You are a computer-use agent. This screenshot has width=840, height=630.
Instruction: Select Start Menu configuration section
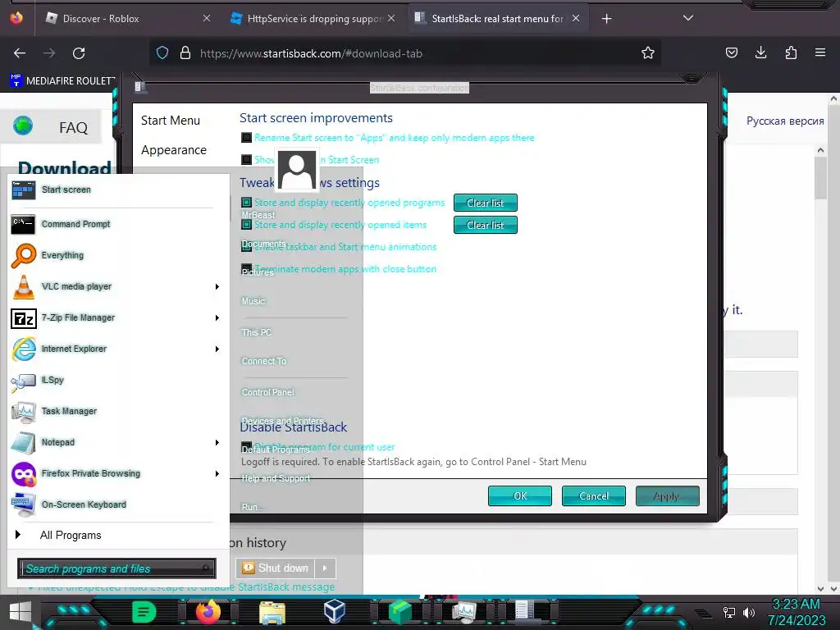(171, 121)
